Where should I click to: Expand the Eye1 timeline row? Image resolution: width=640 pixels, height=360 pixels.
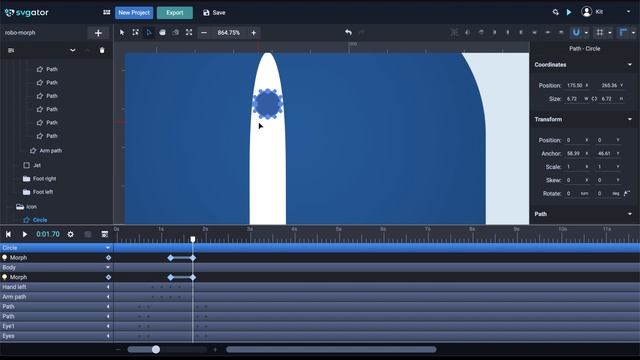108,326
